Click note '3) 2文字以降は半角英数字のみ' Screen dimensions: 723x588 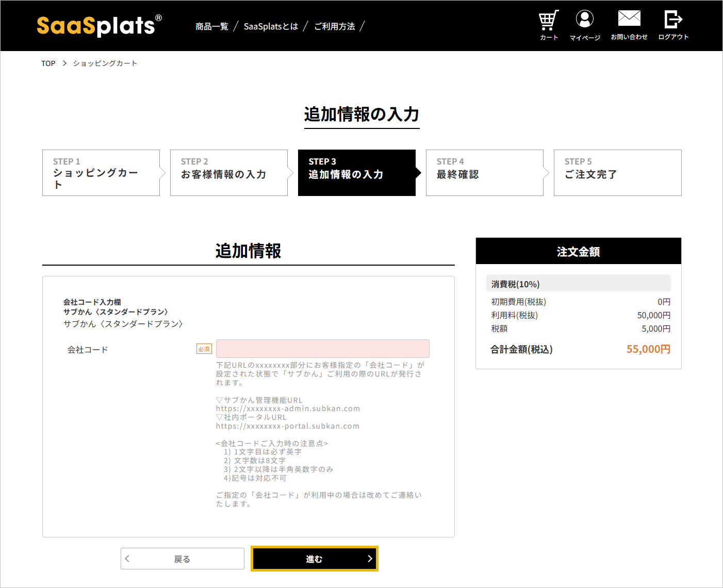tap(278, 469)
